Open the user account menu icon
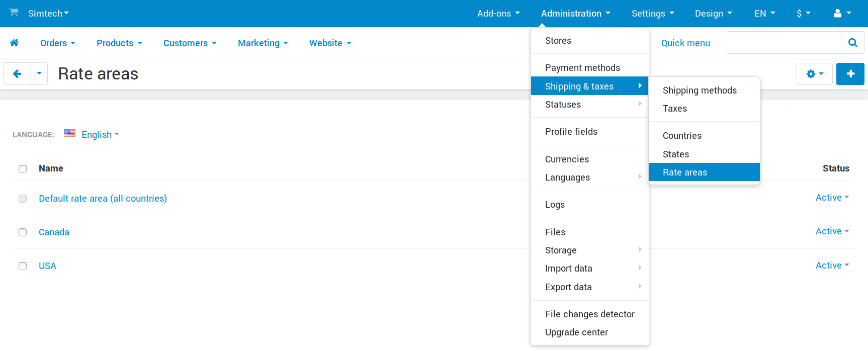The image size is (868, 351). pyautogui.click(x=842, y=14)
